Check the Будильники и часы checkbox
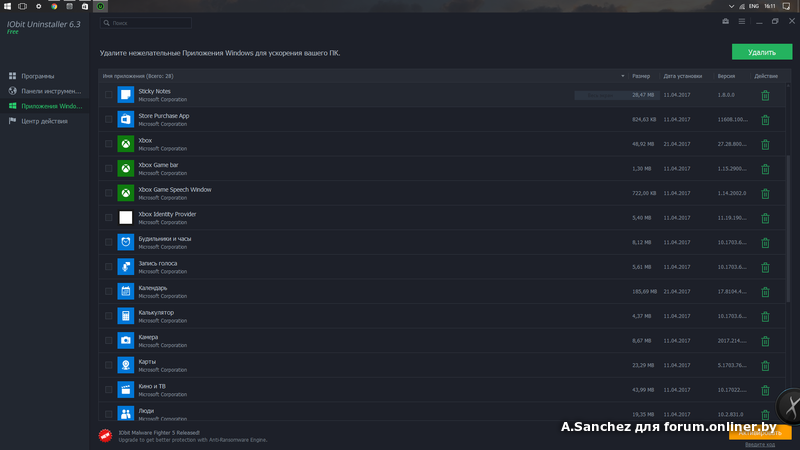This screenshot has height=450, width=800. [x=109, y=242]
